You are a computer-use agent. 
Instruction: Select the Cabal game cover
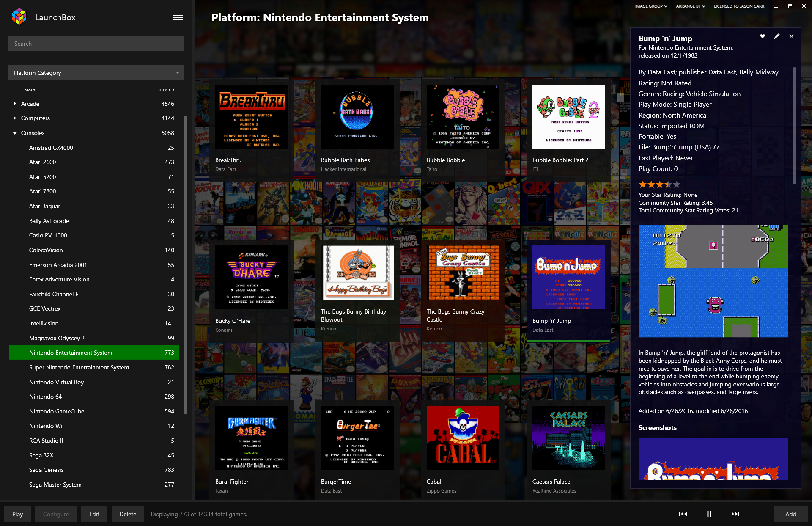click(463, 438)
